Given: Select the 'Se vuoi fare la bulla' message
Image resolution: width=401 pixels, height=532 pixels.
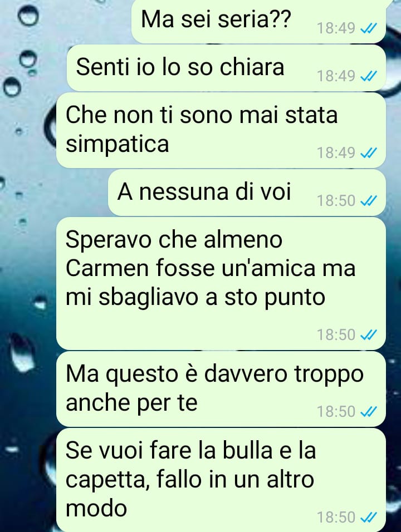Looking at the screenshot, I should [221, 480].
